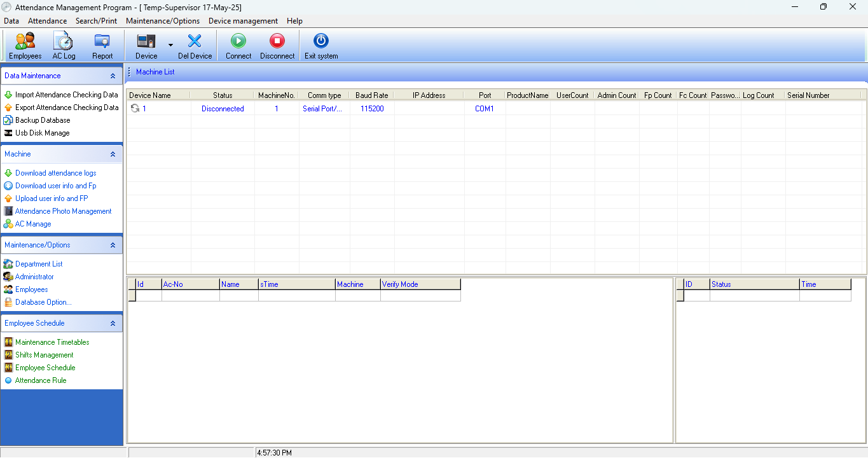This screenshot has height=458, width=868.
Task: Collapse the Employee Schedule panel
Action: [x=113, y=323]
